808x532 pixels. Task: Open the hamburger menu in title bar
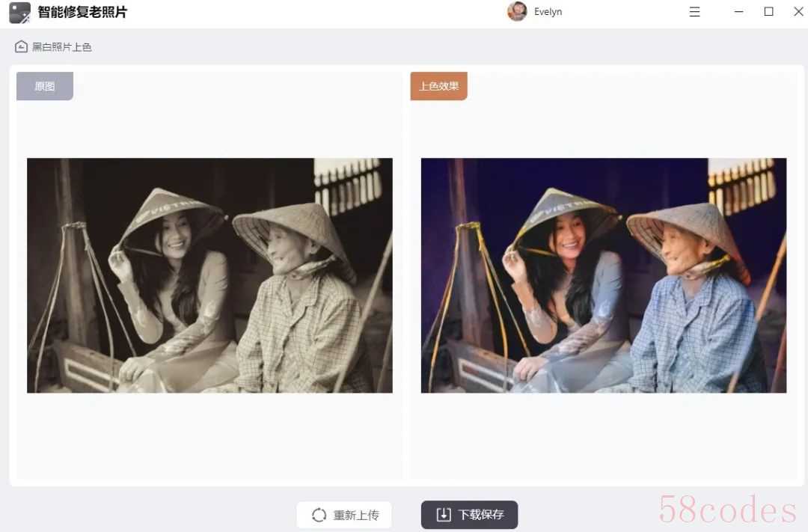point(695,12)
